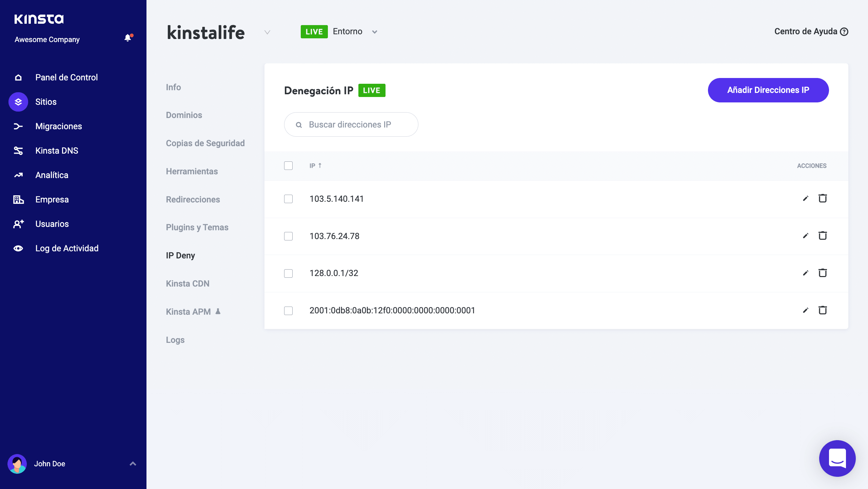The height and width of the screenshot is (489, 868).
Task: Open the Entorno environment dropdown
Action: [x=374, y=32]
